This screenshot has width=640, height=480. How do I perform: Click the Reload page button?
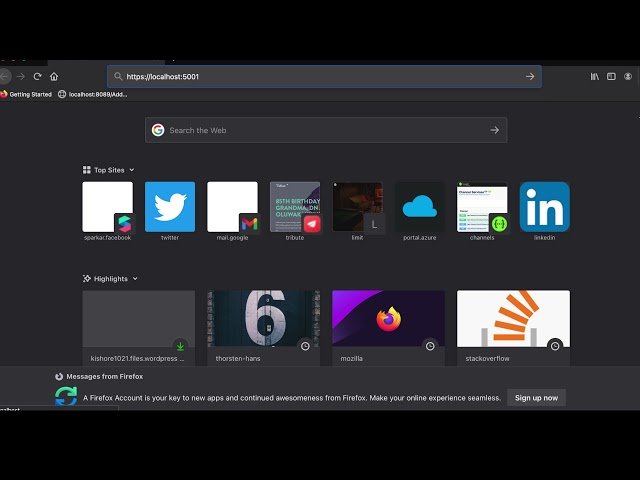coord(37,76)
